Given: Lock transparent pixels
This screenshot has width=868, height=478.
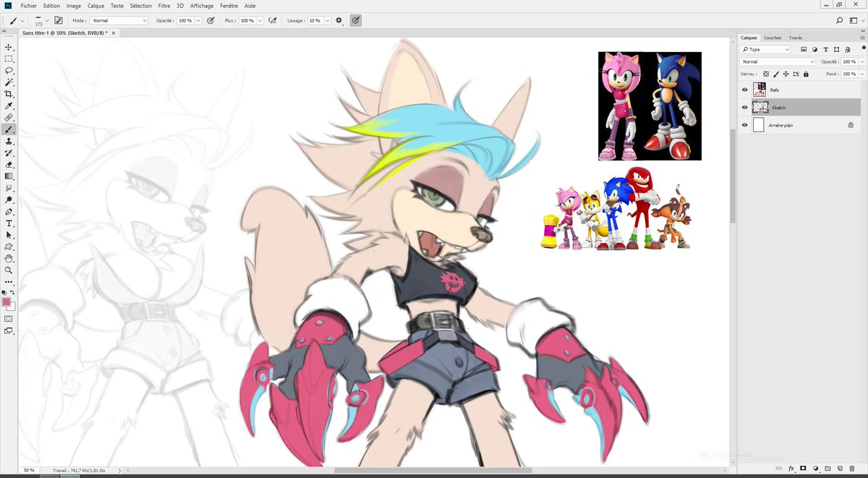Looking at the screenshot, I should tap(766, 74).
